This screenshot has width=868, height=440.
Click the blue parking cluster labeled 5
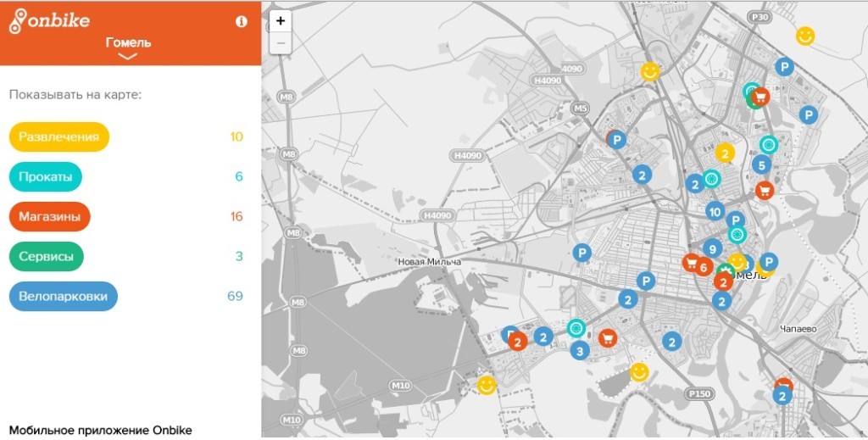click(x=762, y=165)
